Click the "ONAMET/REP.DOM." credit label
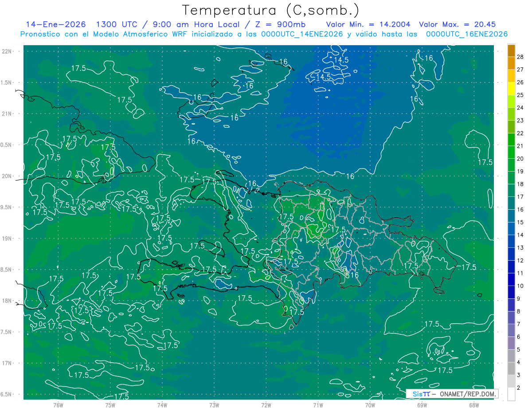 coord(467,394)
